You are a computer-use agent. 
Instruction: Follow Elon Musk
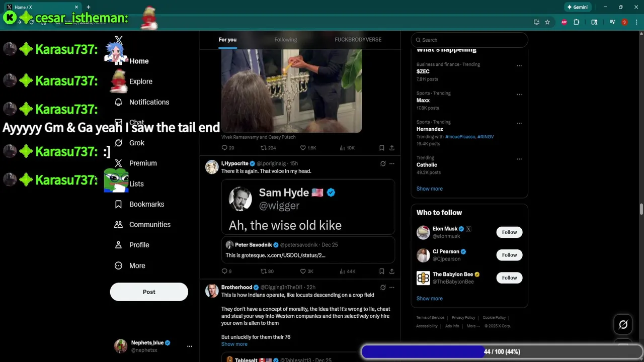(x=509, y=232)
